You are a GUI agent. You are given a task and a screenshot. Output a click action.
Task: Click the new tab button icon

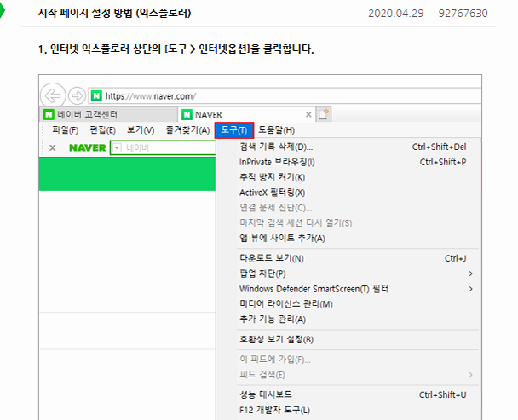pos(324,114)
